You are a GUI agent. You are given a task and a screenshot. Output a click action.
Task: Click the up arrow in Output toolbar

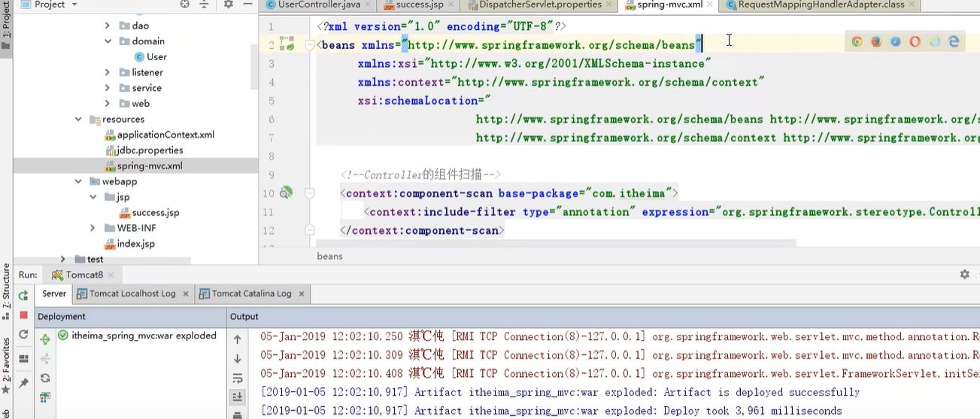pos(238,340)
